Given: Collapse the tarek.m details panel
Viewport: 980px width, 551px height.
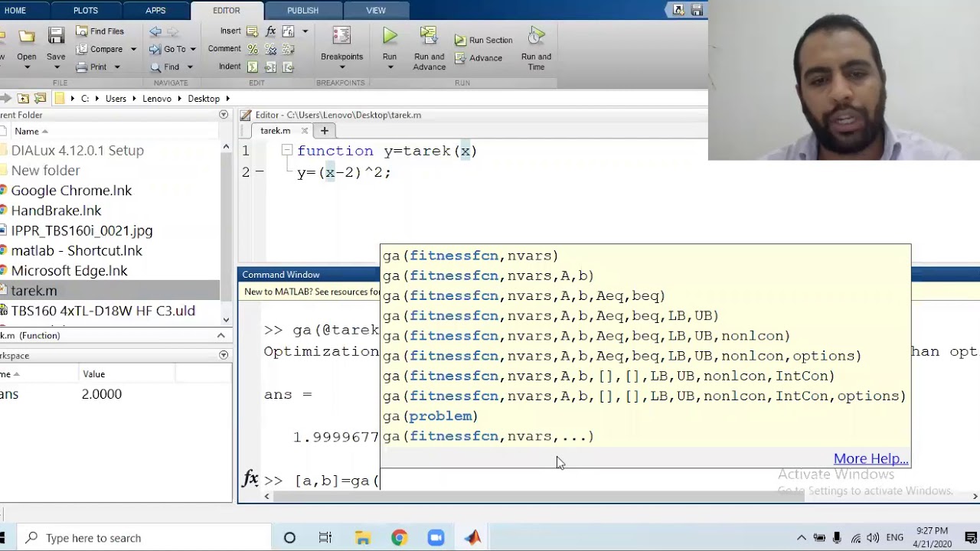Looking at the screenshot, I should coord(221,335).
